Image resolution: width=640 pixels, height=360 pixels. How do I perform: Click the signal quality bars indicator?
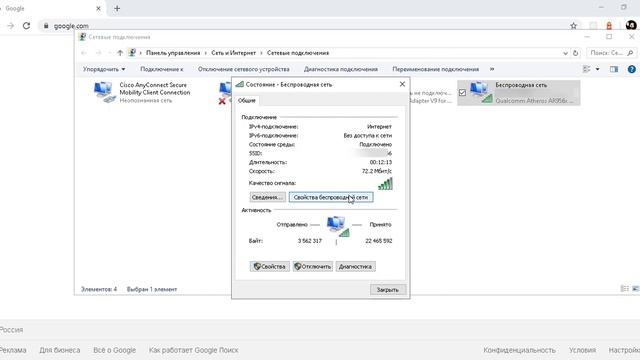click(x=385, y=184)
